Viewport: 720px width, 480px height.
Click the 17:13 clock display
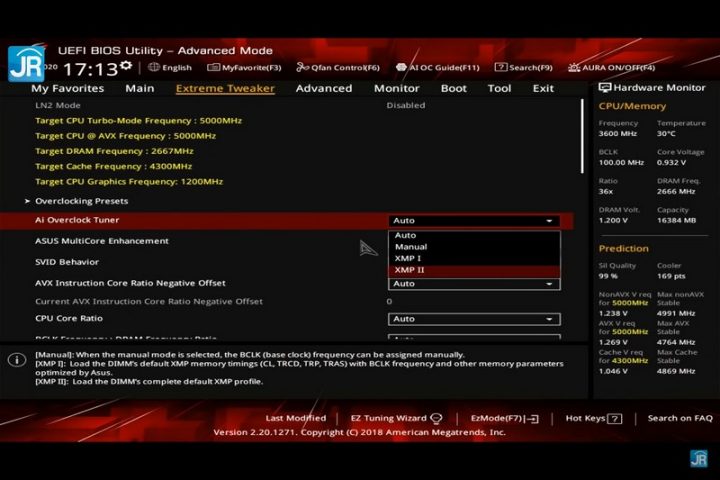pos(90,70)
